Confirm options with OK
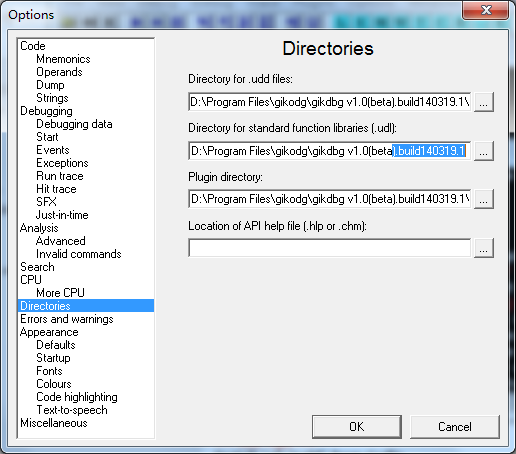The image size is (516, 454). (357, 427)
